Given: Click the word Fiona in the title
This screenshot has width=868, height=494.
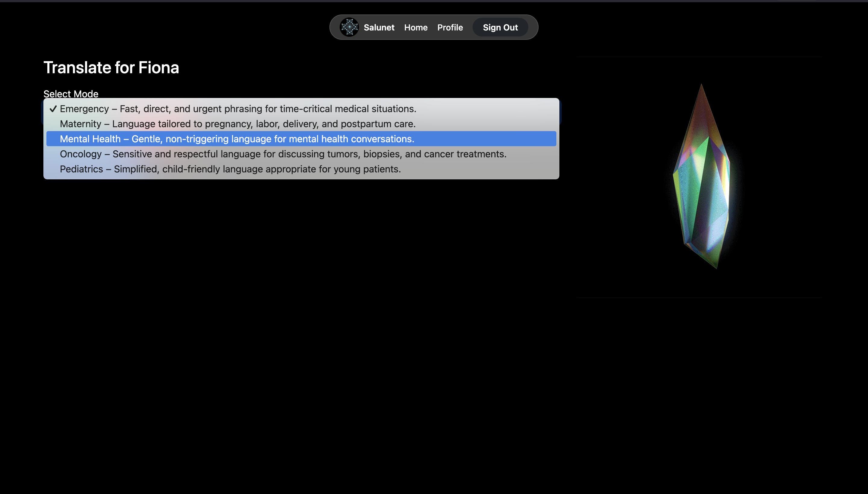Looking at the screenshot, I should click(x=159, y=68).
